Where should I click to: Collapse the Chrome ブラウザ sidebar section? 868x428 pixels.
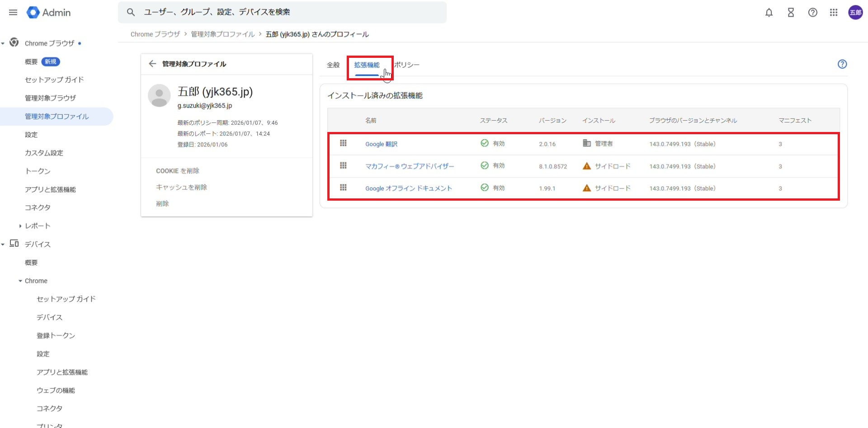click(3, 43)
